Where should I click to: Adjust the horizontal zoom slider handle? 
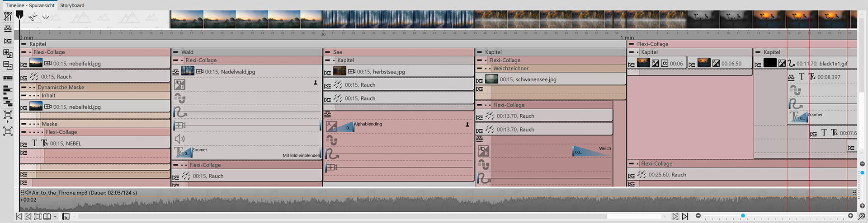(x=743, y=215)
